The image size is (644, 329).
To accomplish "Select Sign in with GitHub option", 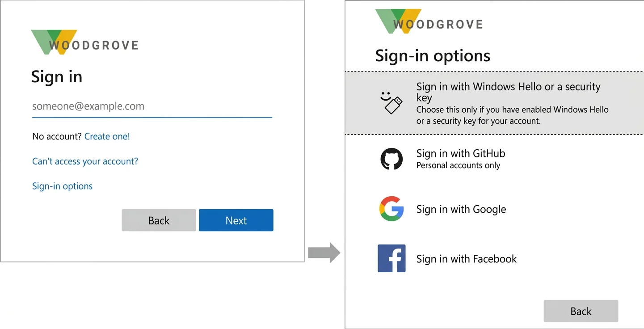I will click(494, 159).
